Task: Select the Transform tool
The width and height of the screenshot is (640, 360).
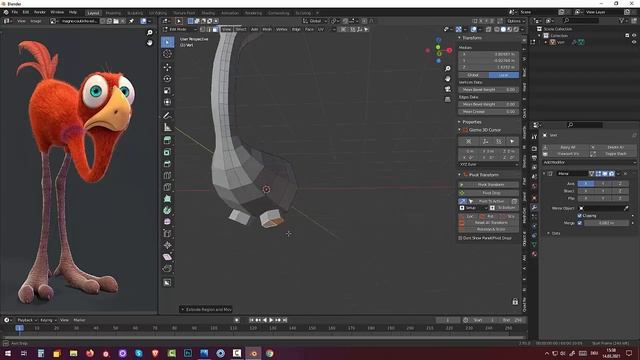Action: pyautogui.click(x=167, y=102)
